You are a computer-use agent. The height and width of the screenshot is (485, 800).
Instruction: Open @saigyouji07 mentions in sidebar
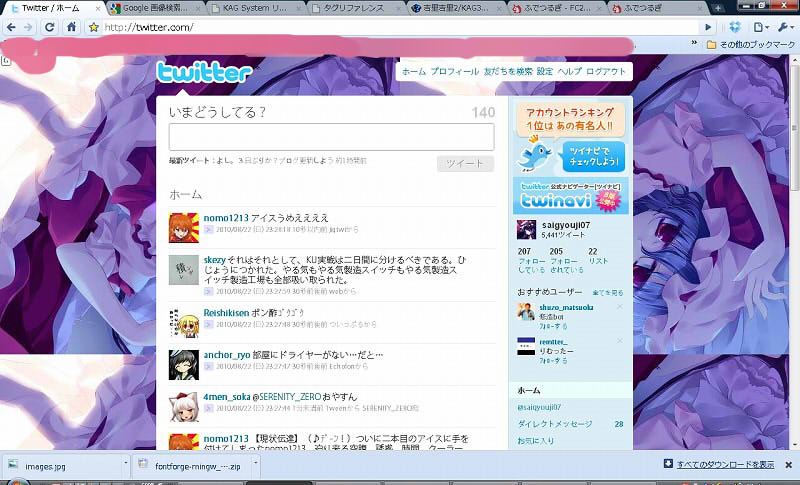[x=539, y=407]
